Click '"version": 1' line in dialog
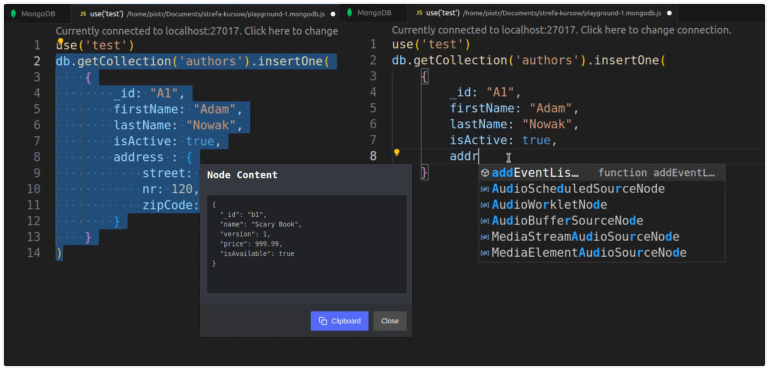This screenshot has height=370, width=769. pyautogui.click(x=245, y=234)
